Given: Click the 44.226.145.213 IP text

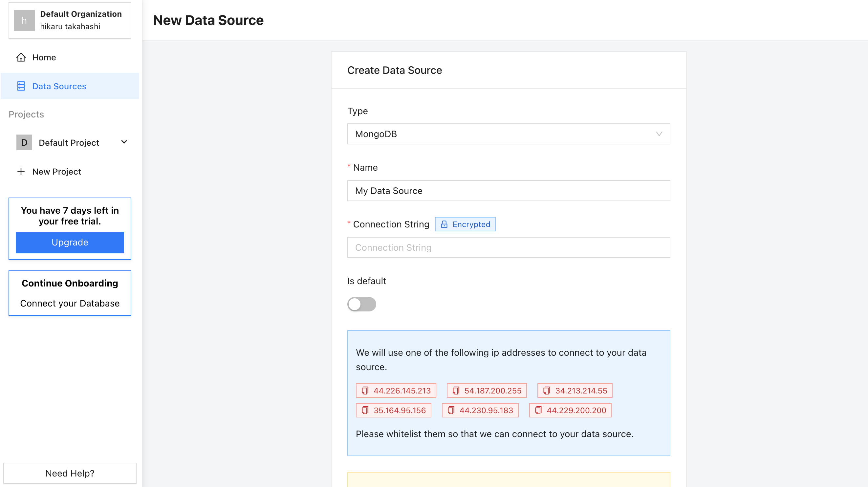Looking at the screenshot, I should pos(402,391).
